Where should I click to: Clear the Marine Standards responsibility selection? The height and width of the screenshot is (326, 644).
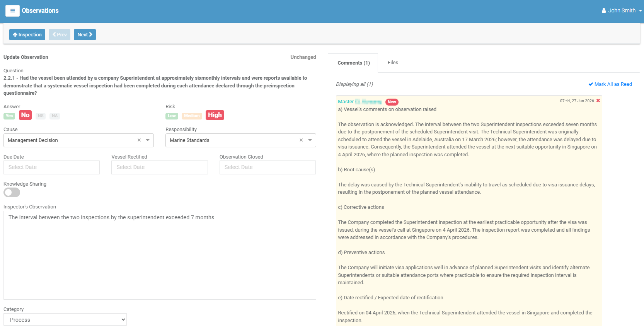tap(301, 140)
